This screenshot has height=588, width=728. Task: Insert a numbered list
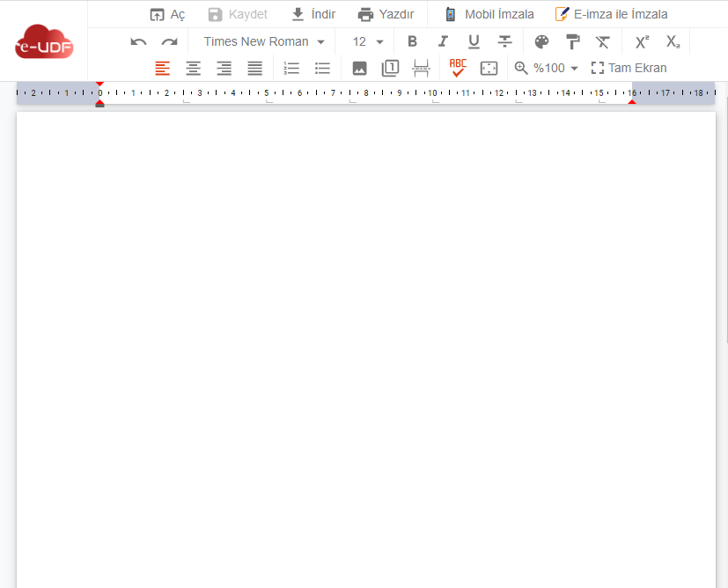(291, 69)
